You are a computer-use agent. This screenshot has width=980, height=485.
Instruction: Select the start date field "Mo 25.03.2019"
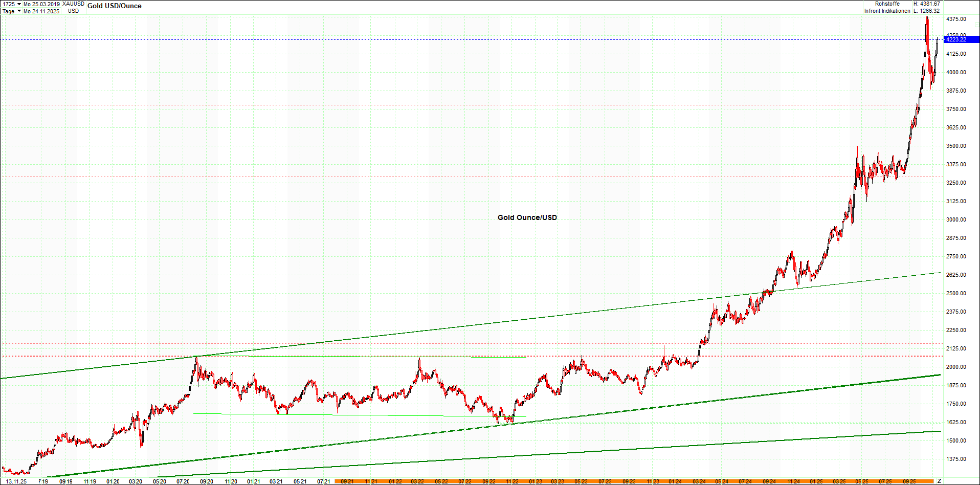pyautogui.click(x=42, y=4)
